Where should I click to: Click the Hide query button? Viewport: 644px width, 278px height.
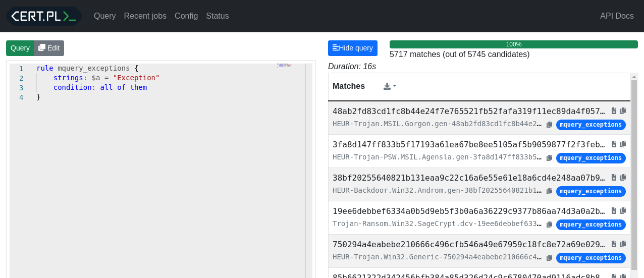tap(353, 48)
